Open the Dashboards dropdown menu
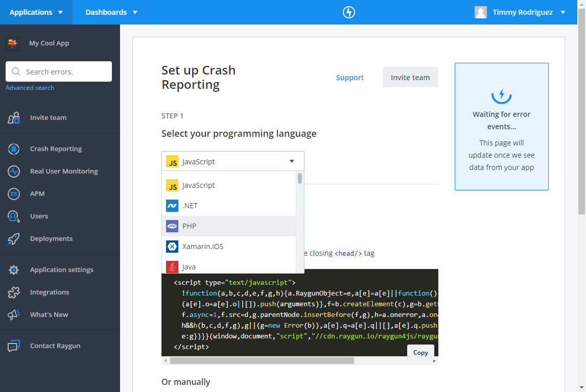Screen dimensions: 586x392 tap(111, 12)
